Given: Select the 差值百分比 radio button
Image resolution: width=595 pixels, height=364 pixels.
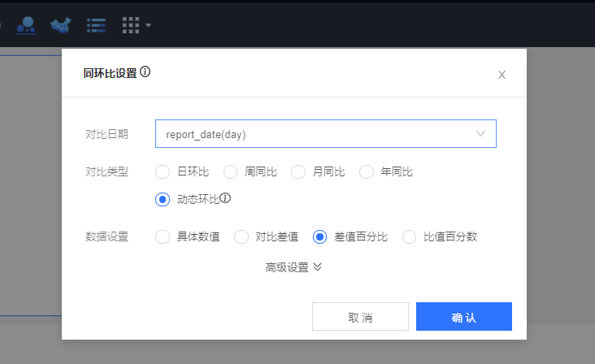Looking at the screenshot, I should coord(320,237).
